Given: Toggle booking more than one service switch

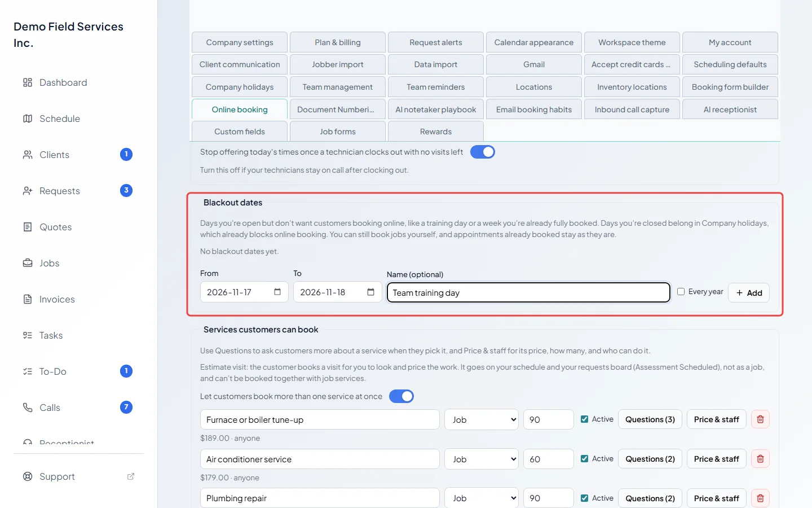Looking at the screenshot, I should pos(401,396).
